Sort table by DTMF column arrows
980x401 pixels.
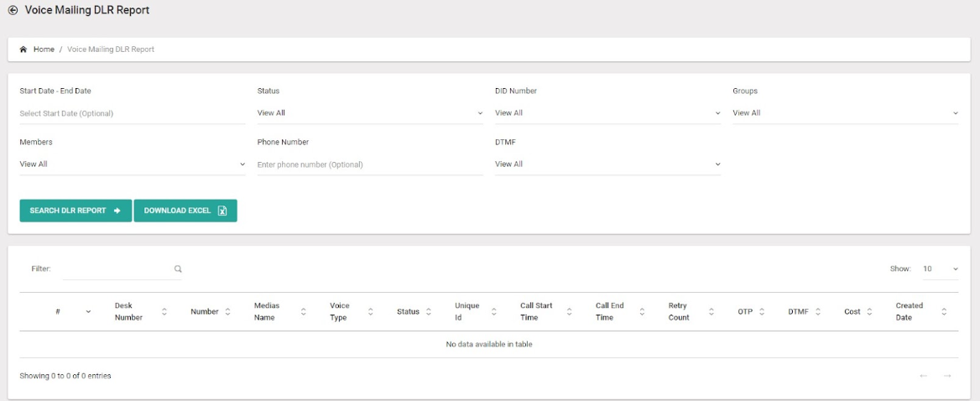[818, 312]
